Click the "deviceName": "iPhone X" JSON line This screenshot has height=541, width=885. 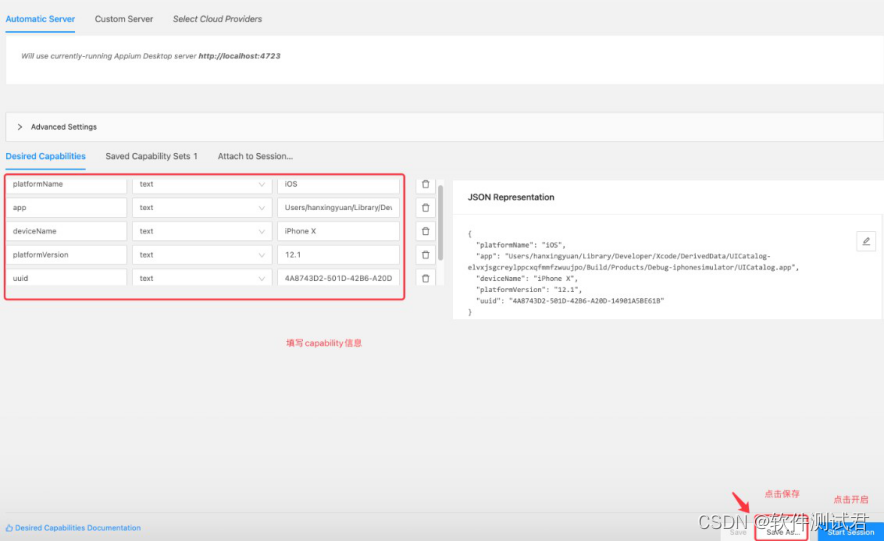(x=527, y=279)
